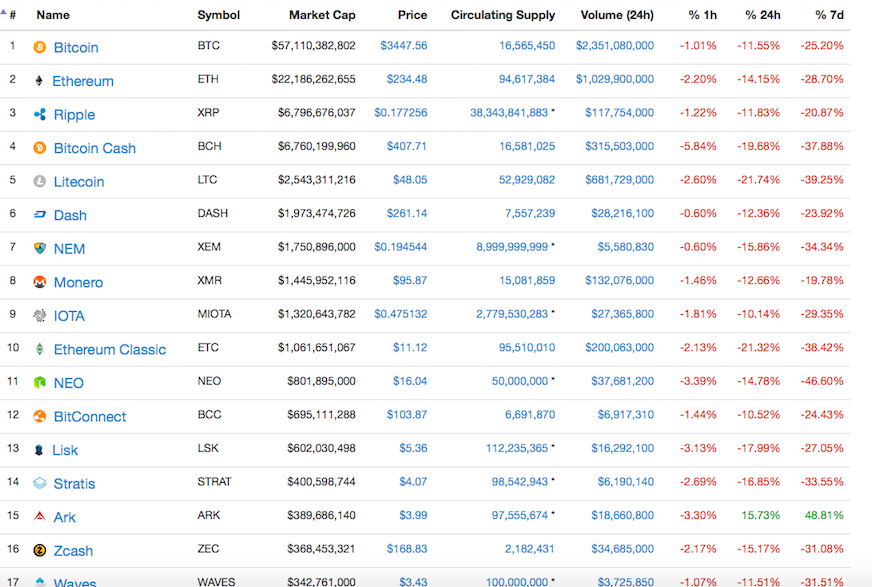The image size is (872, 587).
Task: Click the IOTA logo icon
Action: 39,316
